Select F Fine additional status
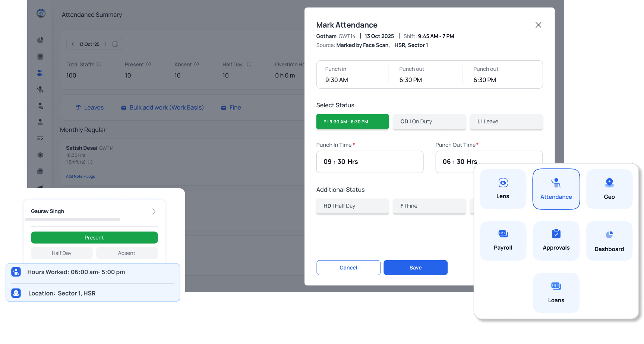Screen dimensions: 644x344 (429, 206)
